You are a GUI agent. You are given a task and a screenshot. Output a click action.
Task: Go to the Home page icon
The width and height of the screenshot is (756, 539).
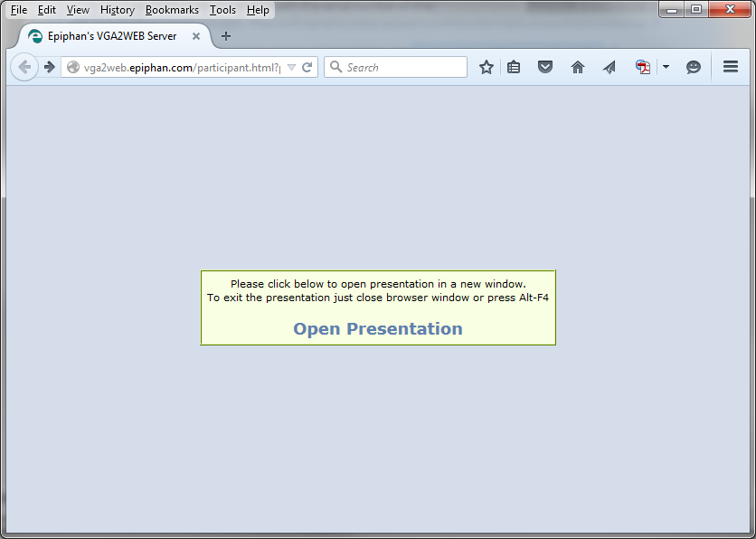(578, 67)
